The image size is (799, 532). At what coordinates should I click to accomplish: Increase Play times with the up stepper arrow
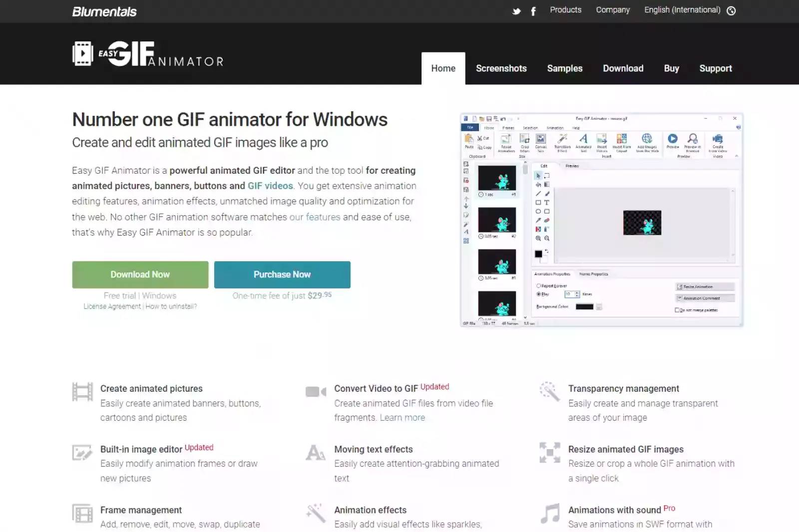pyautogui.click(x=576, y=292)
